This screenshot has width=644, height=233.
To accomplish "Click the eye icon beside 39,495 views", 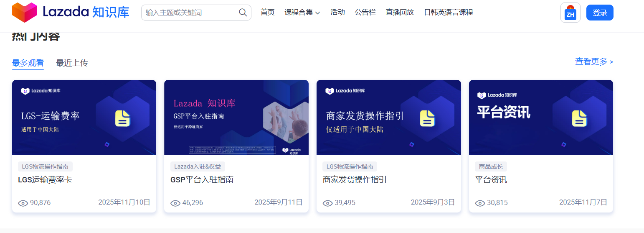I will pyautogui.click(x=328, y=203).
